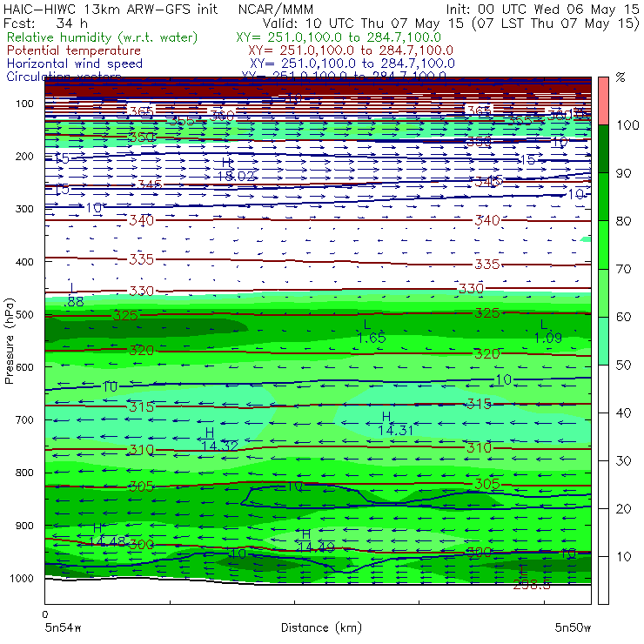Click the blue 'Horizontal wind speed' legend label
Viewport: 644px width, 644px height.
coord(75,64)
